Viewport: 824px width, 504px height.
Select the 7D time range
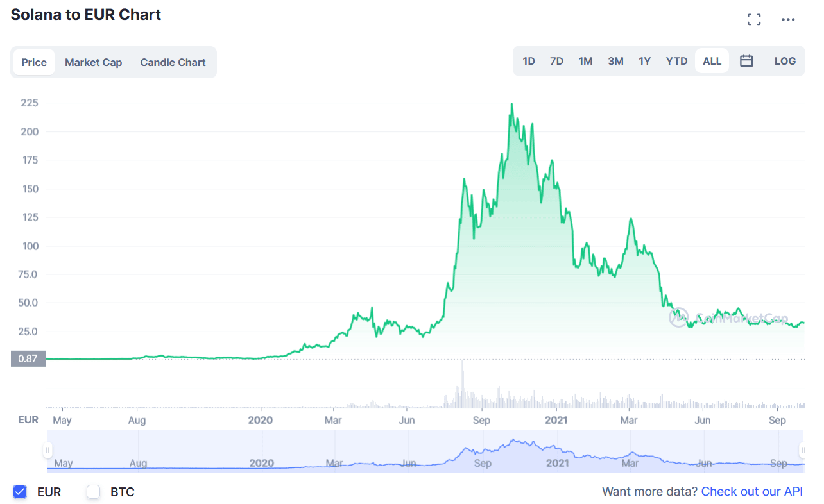tap(556, 61)
